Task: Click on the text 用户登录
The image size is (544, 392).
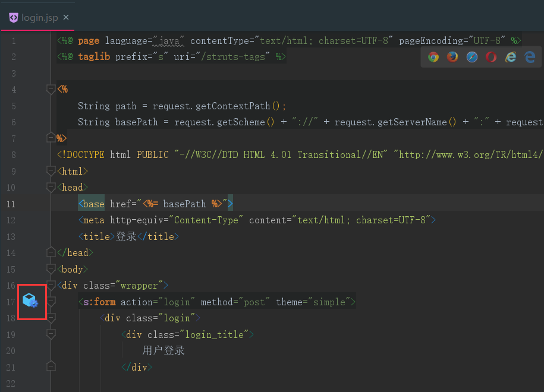Action: click(x=163, y=350)
